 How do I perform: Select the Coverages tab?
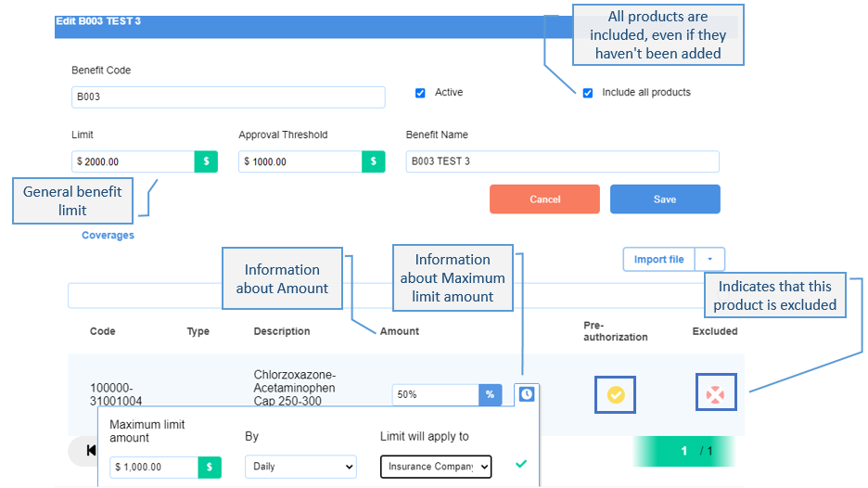tap(108, 235)
